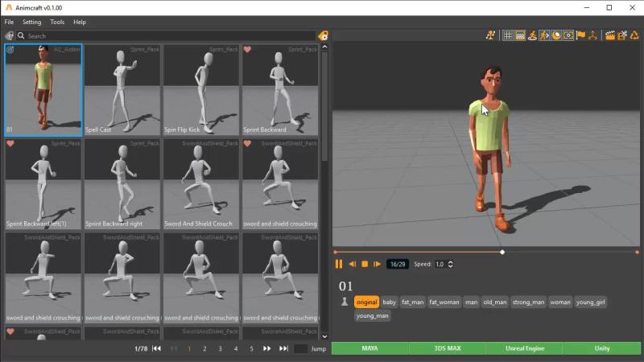Toggle heart on second sword and shield crouching
The width and height of the screenshot is (644, 362).
coord(247,143)
